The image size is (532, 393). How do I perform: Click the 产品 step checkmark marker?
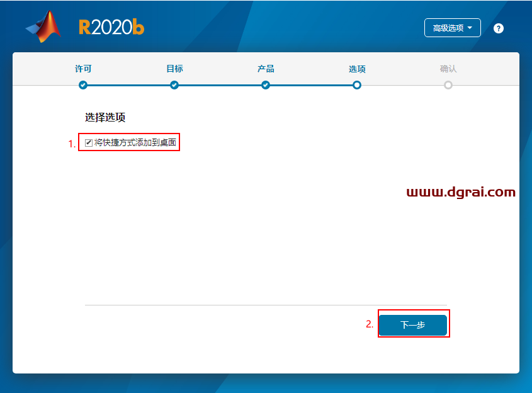click(x=266, y=85)
